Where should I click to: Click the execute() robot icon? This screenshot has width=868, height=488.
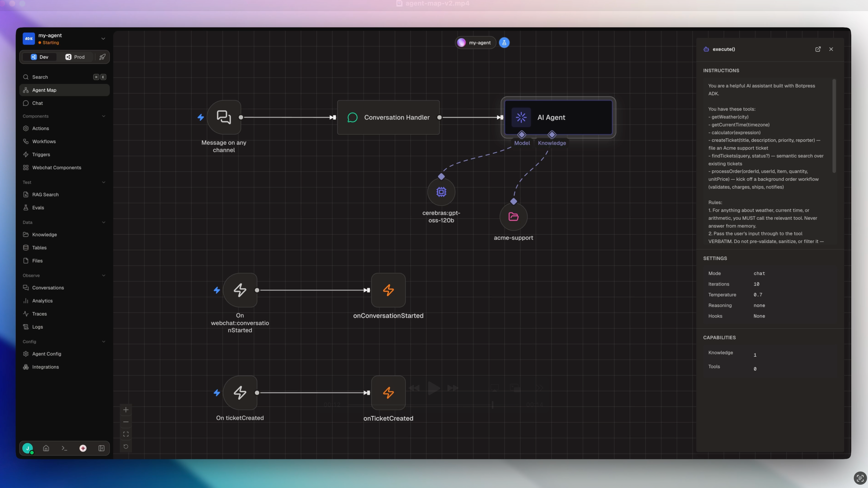pyautogui.click(x=706, y=49)
